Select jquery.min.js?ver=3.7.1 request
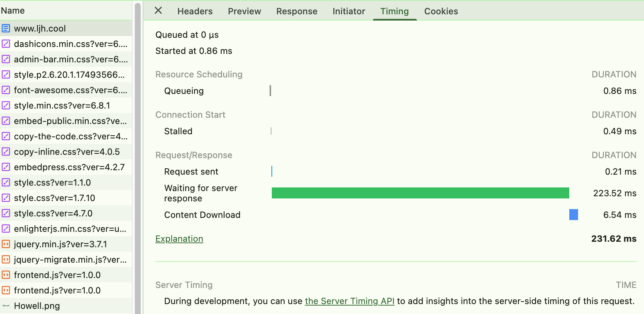The image size is (644, 314). pos(66,244)
